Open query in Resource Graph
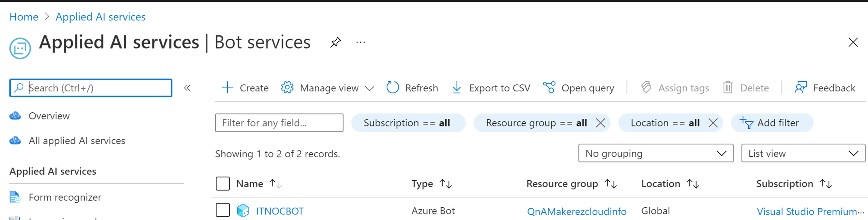This screenshot has height=220, width=868. tap(578, 88)
